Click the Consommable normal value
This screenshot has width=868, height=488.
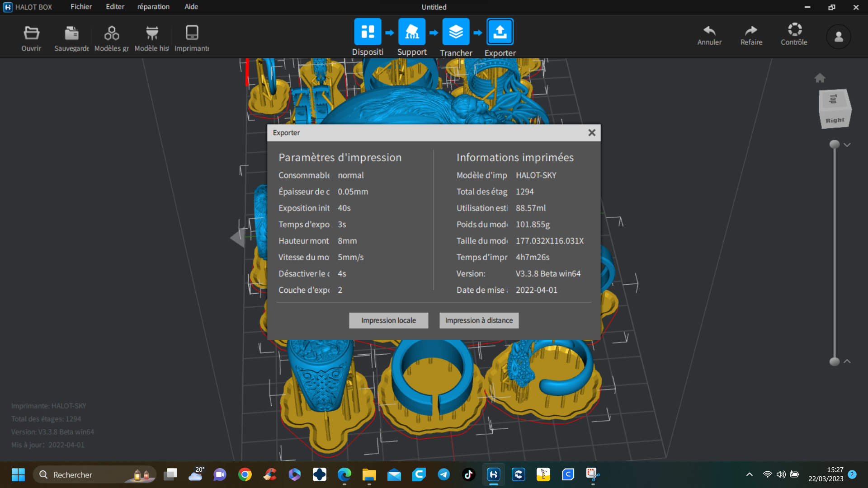pos(350,175)
